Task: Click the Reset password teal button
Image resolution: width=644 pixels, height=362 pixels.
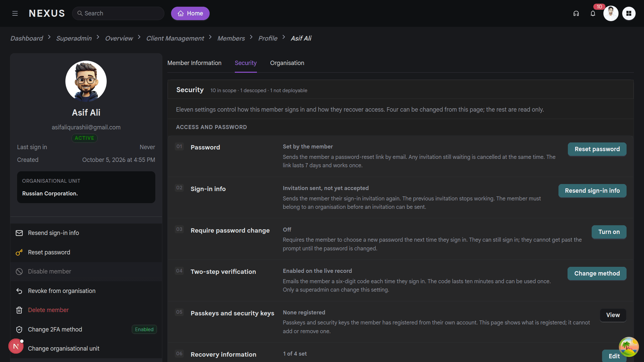Action: click(597, 149)
